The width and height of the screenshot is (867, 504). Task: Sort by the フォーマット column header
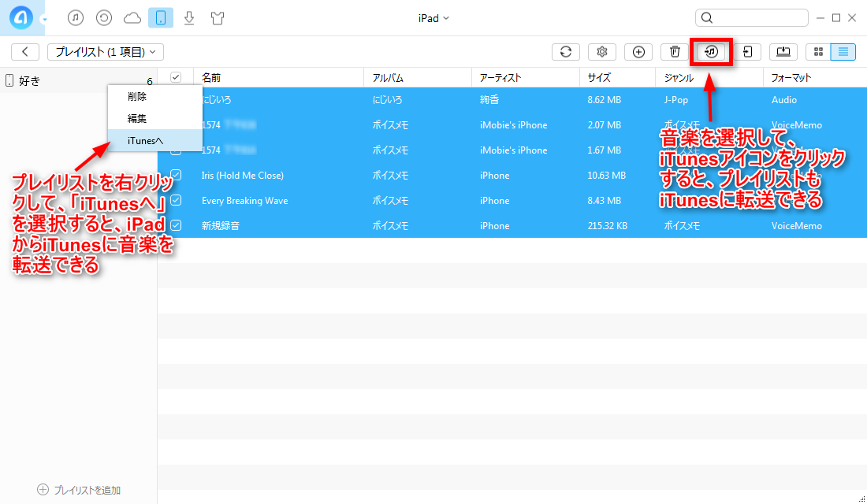[791, 78]
